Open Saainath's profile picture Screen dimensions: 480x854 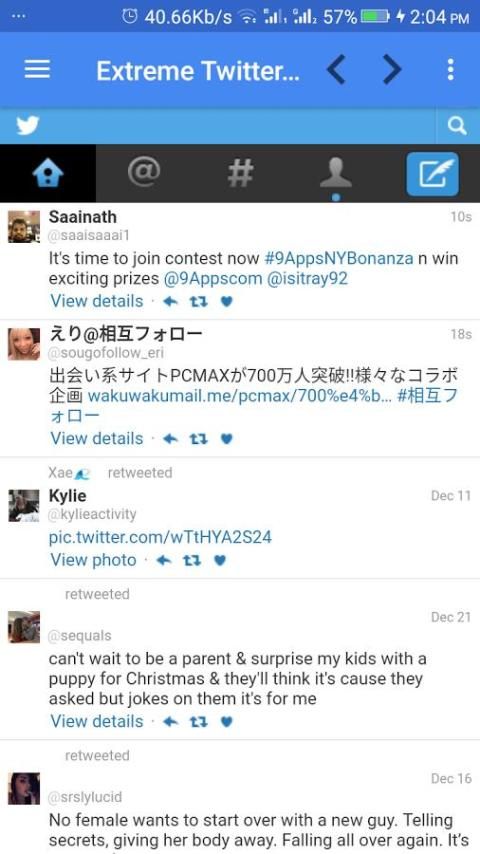pos(24,227)
